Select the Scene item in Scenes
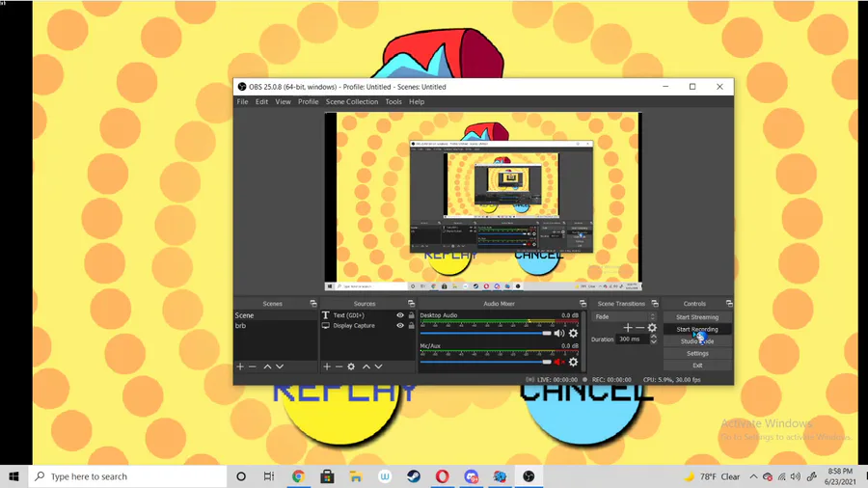The height and width of the screenshot is (488, 868). 275,315
